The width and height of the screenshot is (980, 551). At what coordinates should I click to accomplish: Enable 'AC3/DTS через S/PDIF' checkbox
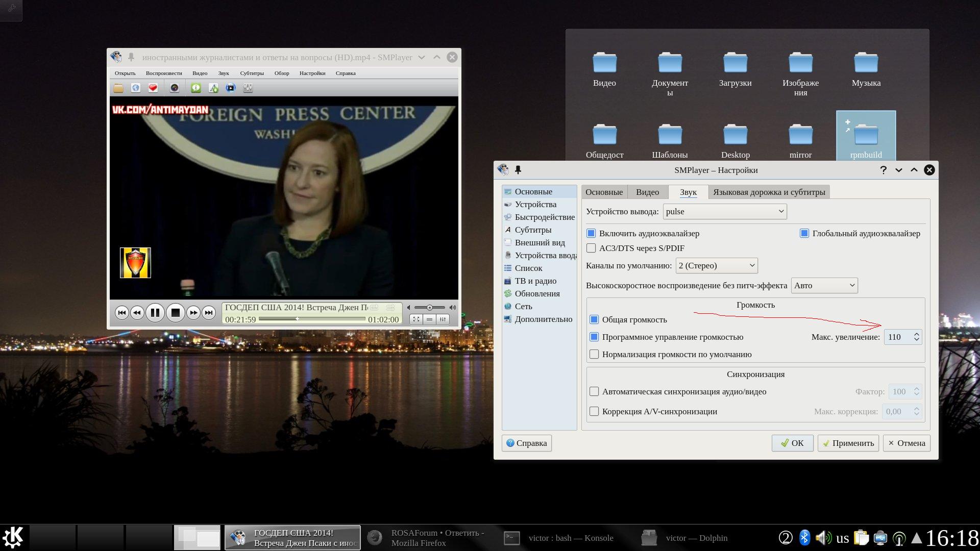click(591, 248)
